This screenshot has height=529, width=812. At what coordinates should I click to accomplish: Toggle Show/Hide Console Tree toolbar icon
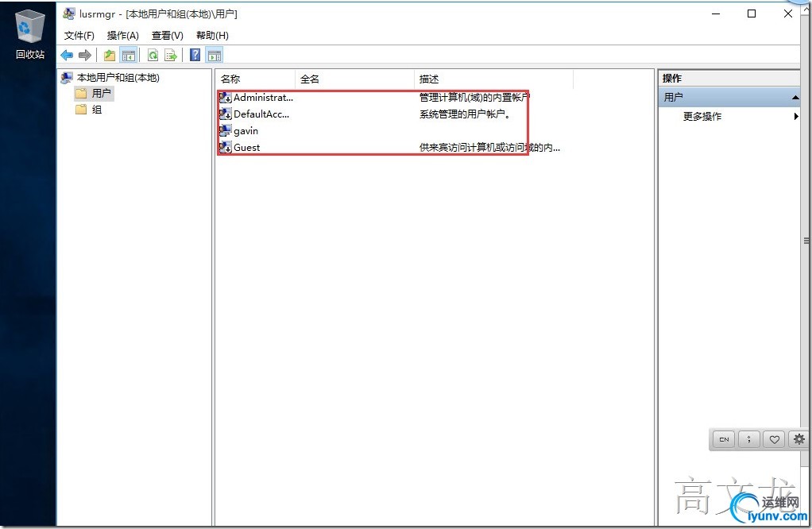click(129, 55)
